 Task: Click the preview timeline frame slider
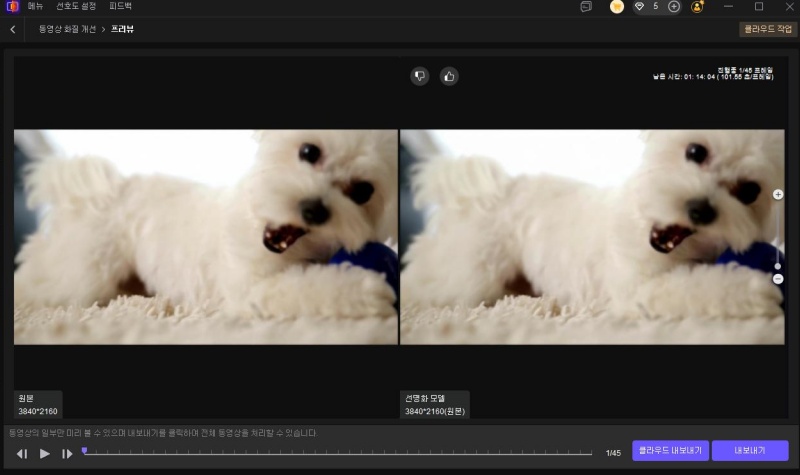[x=340, y=453]
